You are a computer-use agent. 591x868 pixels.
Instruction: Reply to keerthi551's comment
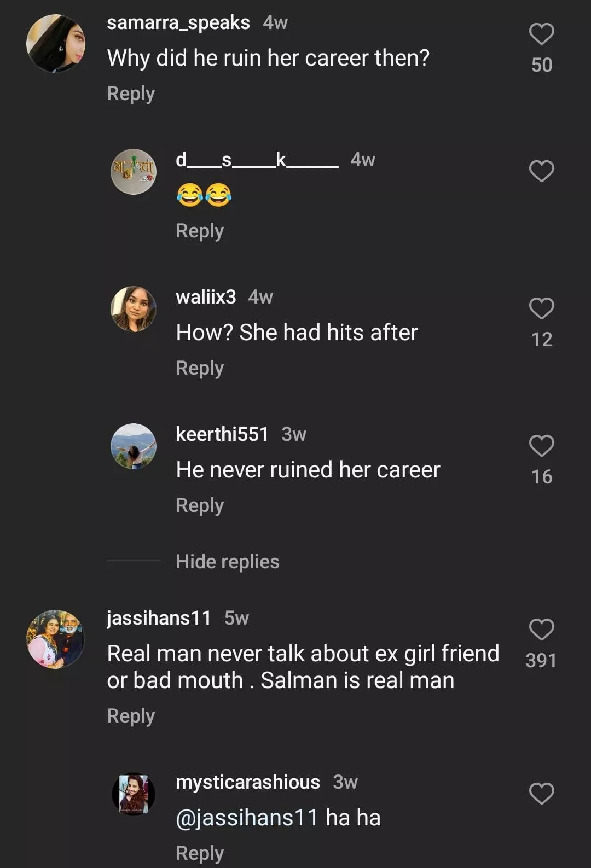200,505
